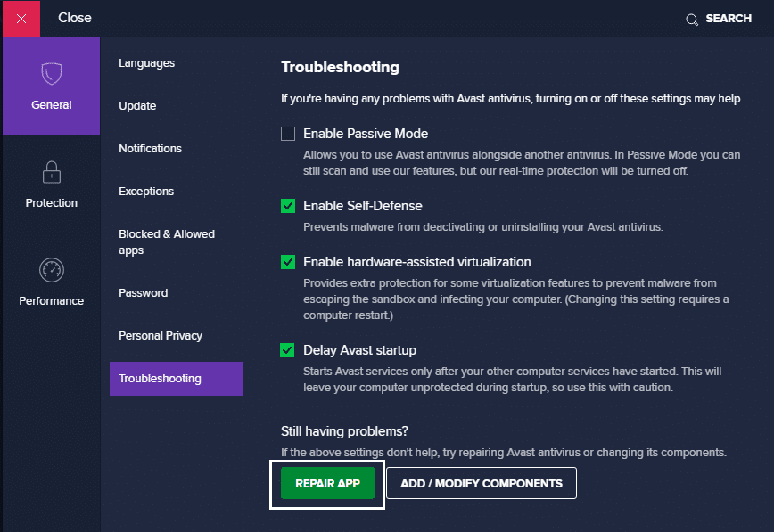Open Languages settings section
This screenshot has height=532, width=774.
147,63
